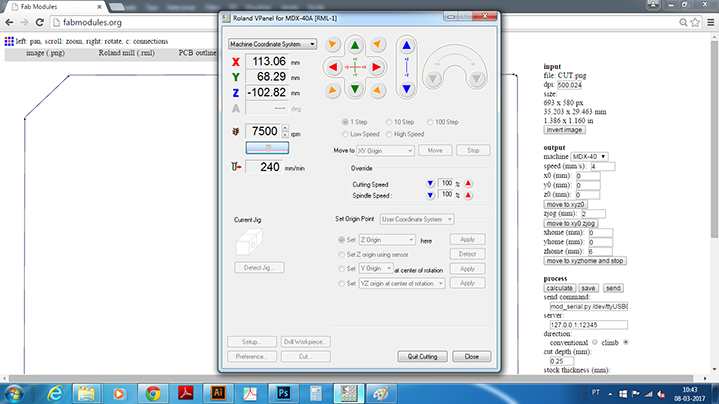This screenshot has width=719, height=404.
Task: Click invert image button
Action: point(564,130)
